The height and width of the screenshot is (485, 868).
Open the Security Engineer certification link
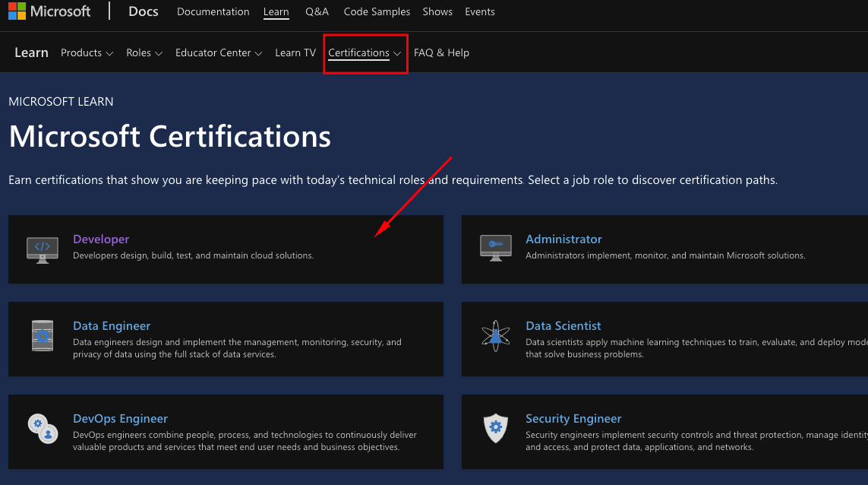573,419
